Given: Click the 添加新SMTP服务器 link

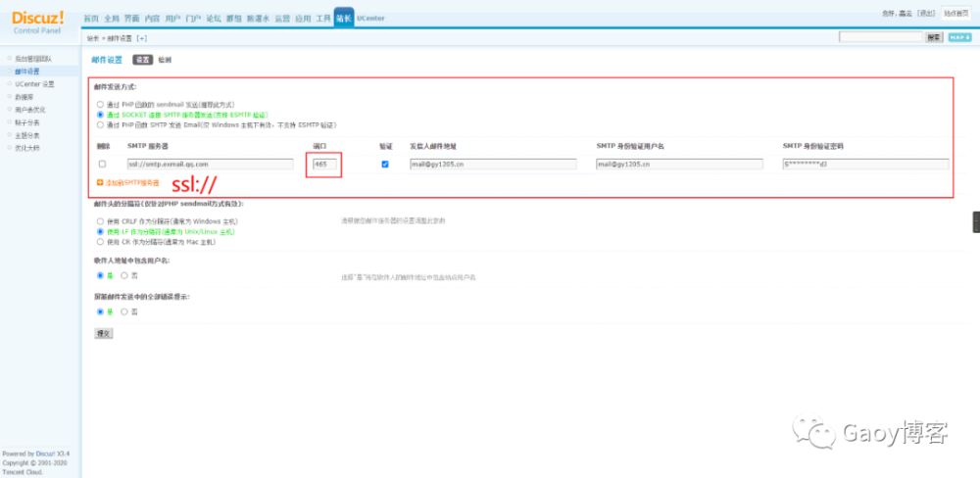Looking at the screenshot, I should click(x=132, y=183).
